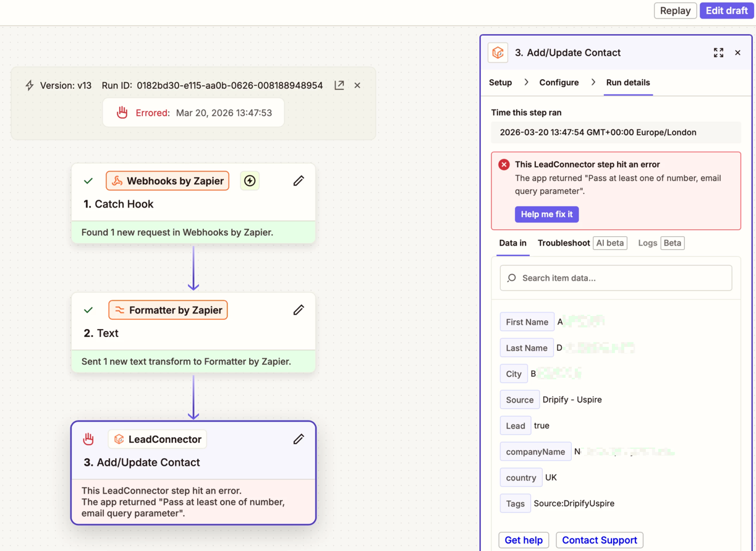The height and width of the screenshot is (551, 756).
Task: Click the lightning trigger icon beside Webhooks by Zapier
Action: point(250,181)
